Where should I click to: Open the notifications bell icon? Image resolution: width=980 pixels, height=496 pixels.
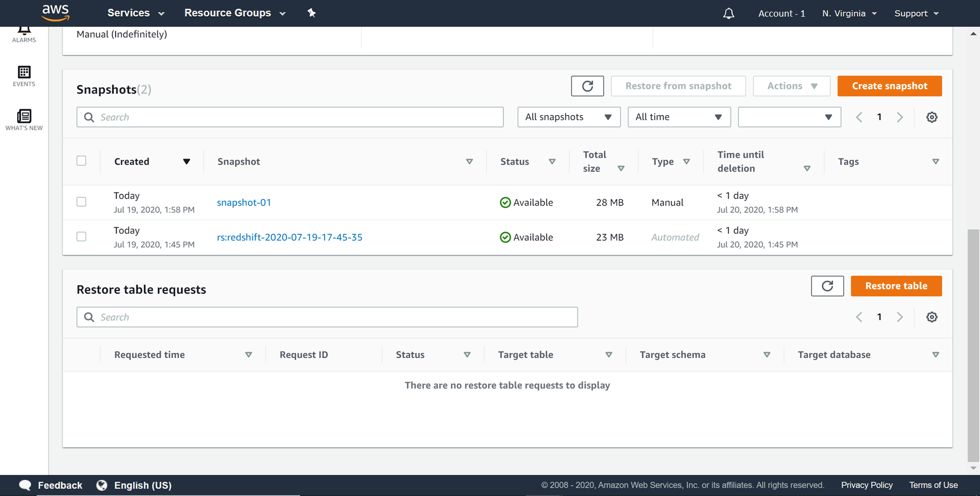tap(729, 13)
